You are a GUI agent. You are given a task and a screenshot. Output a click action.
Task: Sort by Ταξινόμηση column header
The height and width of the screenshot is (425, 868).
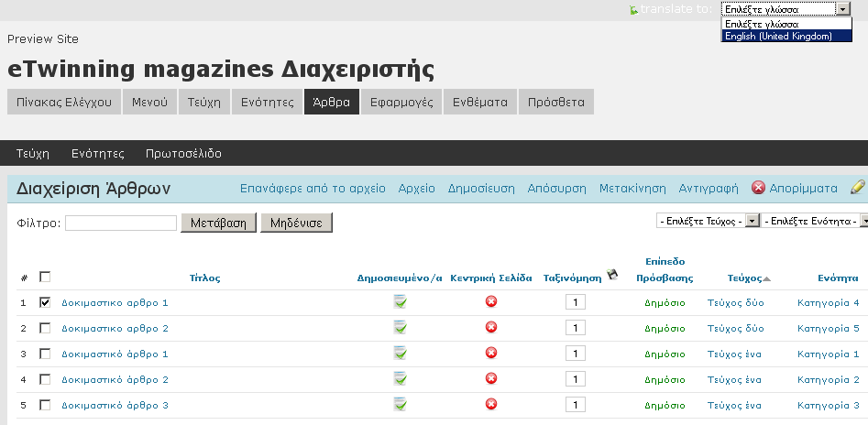[572, 278]
